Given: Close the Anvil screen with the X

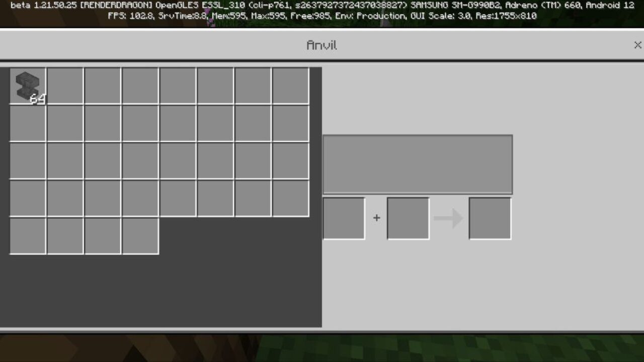Looking at the screenshot, I should [637, 45].
